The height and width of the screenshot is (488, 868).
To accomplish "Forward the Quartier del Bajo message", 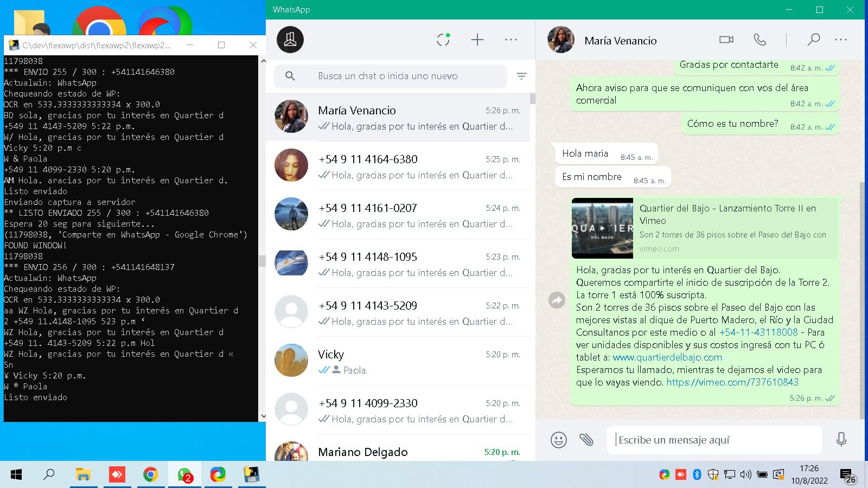I will click(x=557, y=300).
